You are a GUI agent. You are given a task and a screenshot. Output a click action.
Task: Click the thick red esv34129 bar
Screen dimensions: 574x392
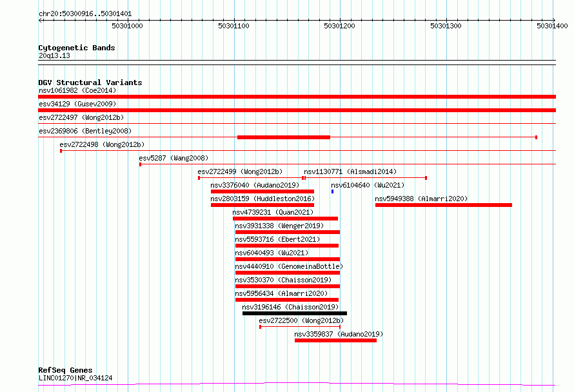(x=297, y=110)
